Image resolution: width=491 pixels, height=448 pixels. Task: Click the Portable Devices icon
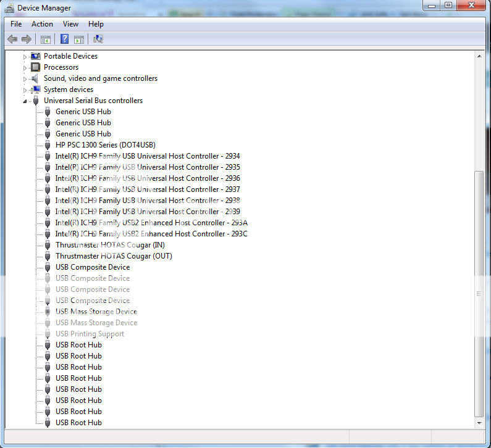(x=36, y=56)
